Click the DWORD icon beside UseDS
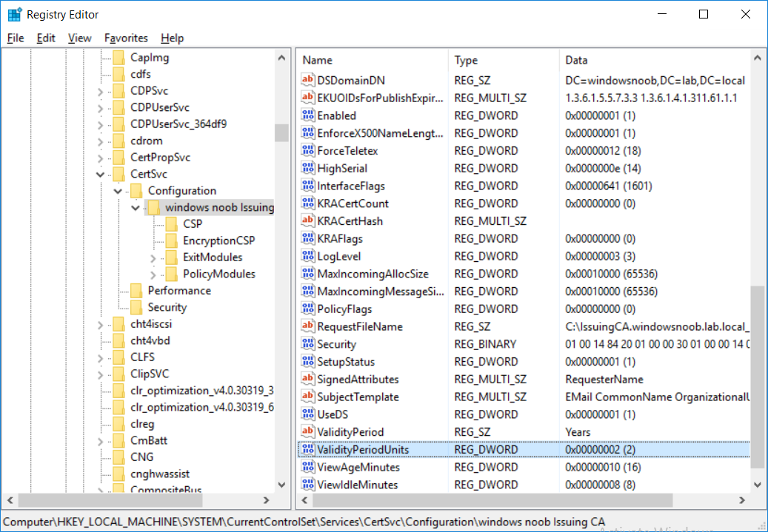The height and width of the screenshot is (532, 768). (307, 414)
